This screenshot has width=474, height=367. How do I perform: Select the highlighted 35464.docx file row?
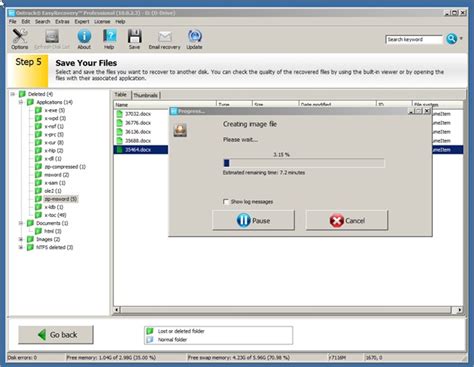tap(142, 150)
